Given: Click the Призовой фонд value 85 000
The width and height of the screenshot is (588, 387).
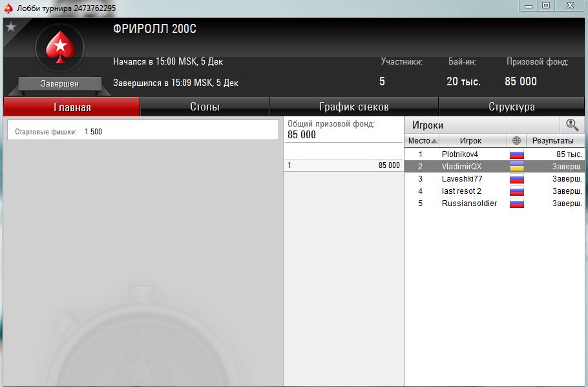Looking at the screenshot, I should (521, 81).
